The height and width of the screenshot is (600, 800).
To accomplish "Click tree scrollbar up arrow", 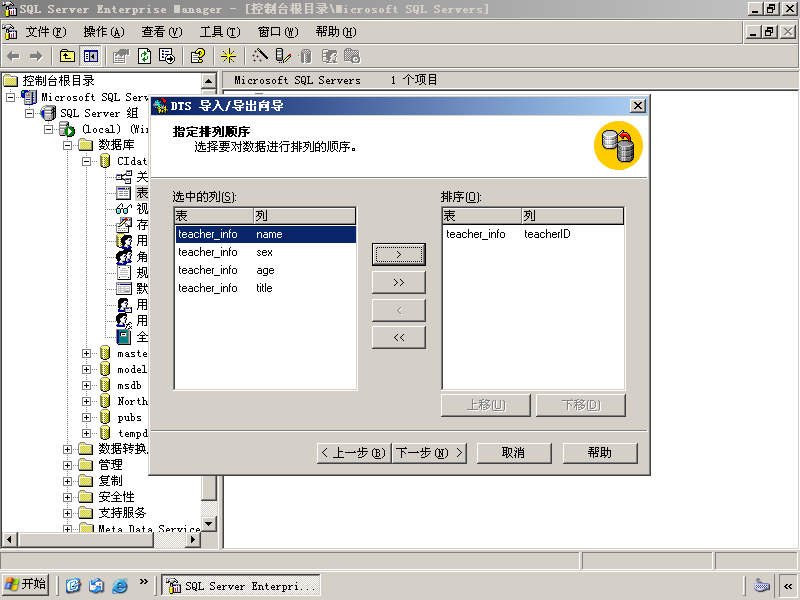I will [209, 81].
